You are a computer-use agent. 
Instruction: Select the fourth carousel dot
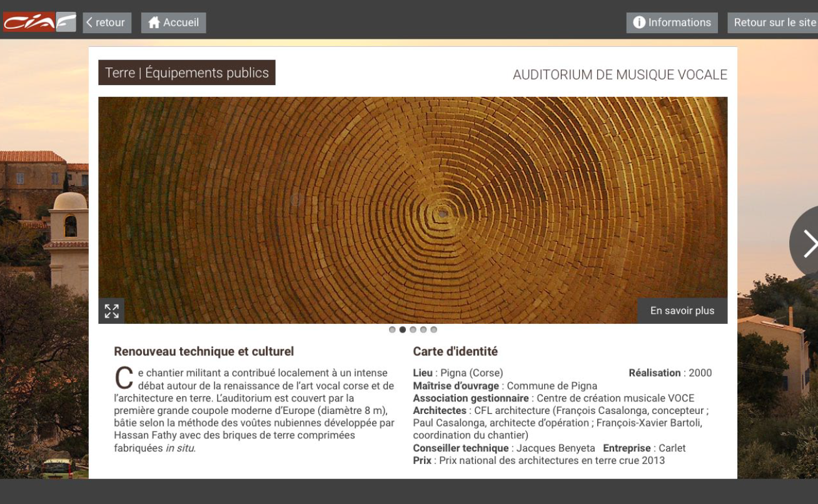pyautogui.click(x=423, y=330)
